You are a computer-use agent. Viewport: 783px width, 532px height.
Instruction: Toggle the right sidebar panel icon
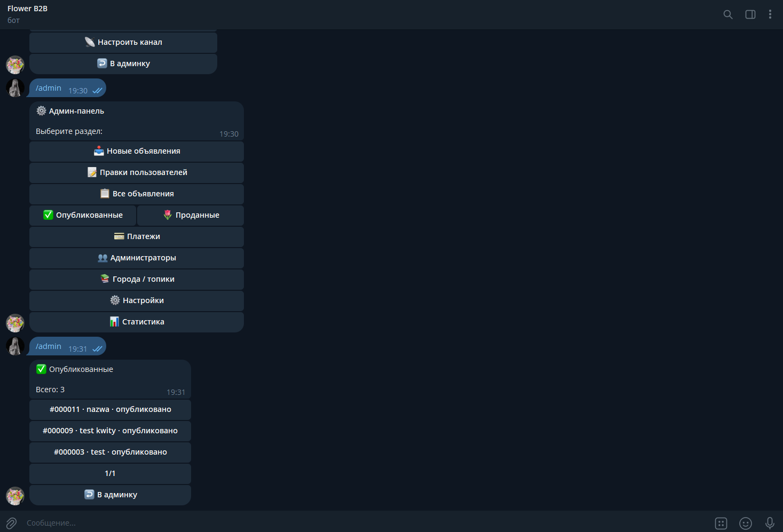[750, 14]
